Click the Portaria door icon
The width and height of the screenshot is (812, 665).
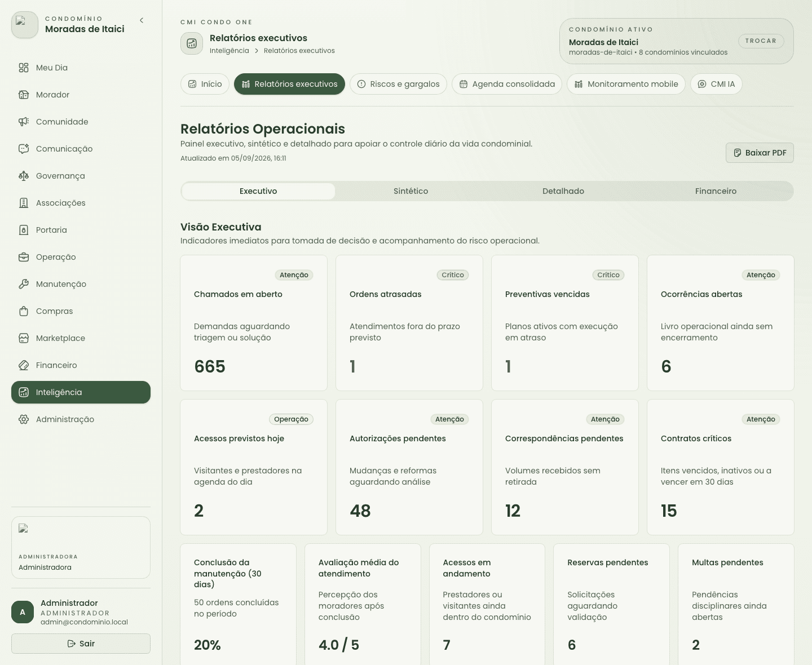coord(24,230)
